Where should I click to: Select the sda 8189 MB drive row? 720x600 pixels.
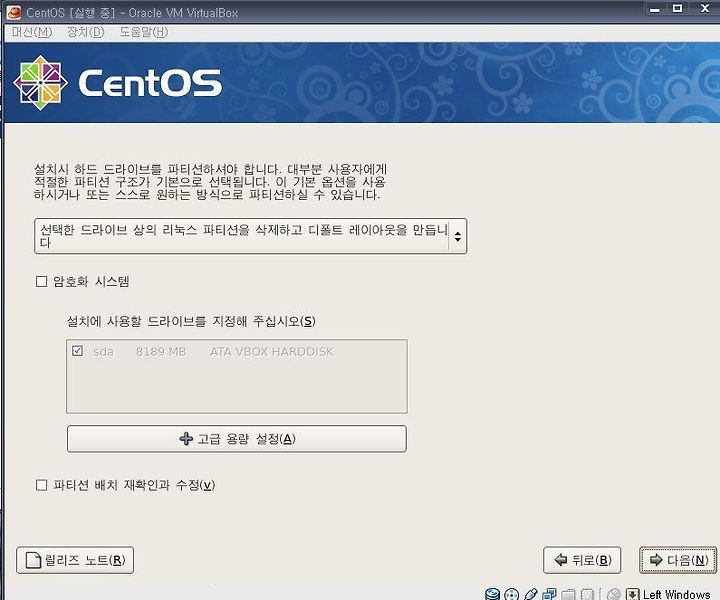tap(236, 352)
